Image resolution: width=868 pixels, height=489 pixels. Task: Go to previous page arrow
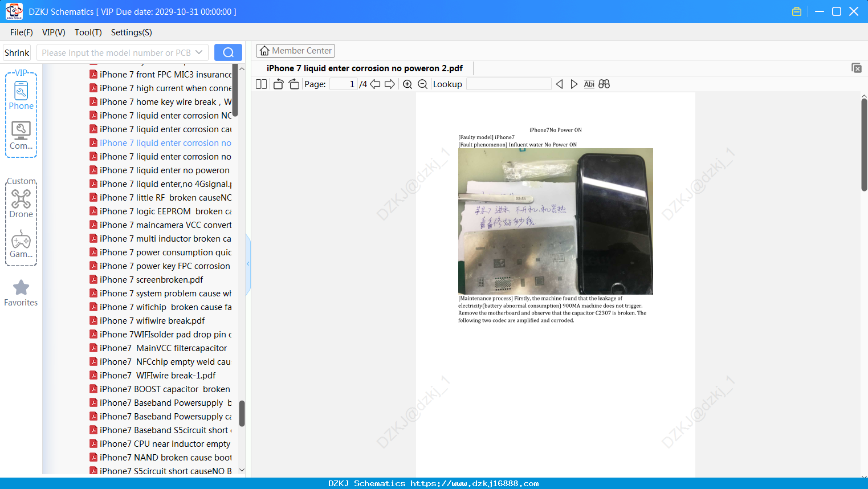pos(375,84)
